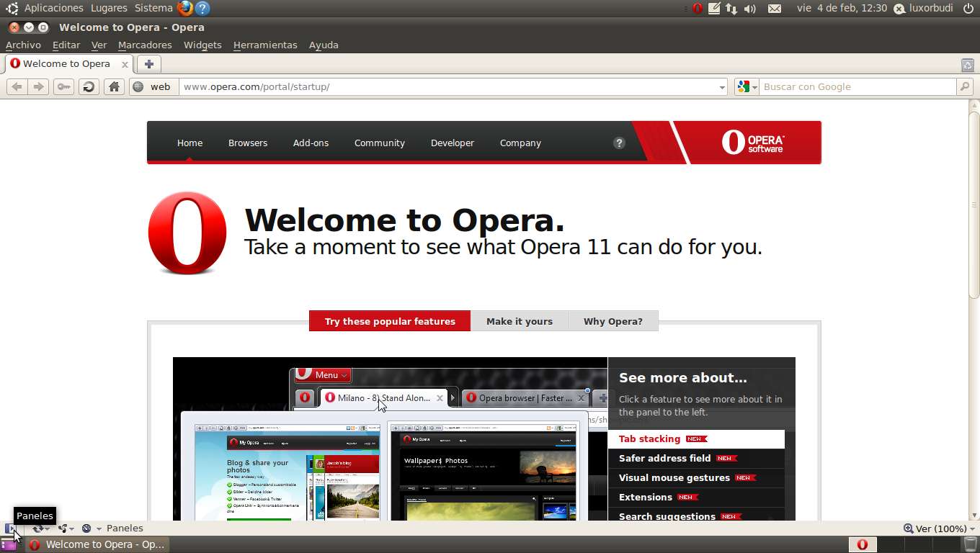Switch to the Why Opera? tab

click(613, 321)
